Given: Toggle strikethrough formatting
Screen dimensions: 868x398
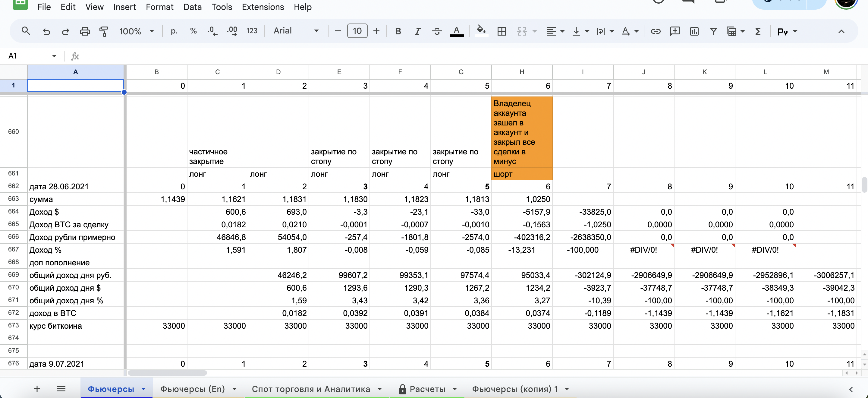Looking at the screenshot, I should (x=437, y=31).
